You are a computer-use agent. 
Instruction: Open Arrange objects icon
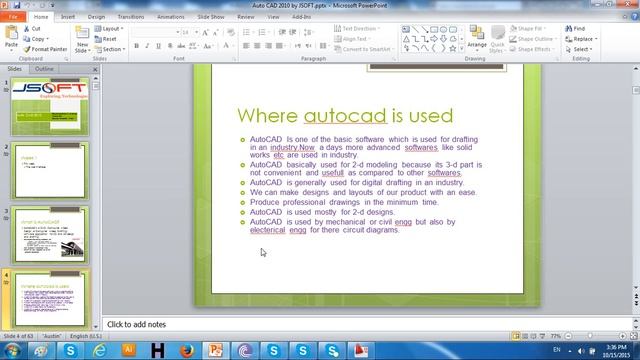(476, 32)
